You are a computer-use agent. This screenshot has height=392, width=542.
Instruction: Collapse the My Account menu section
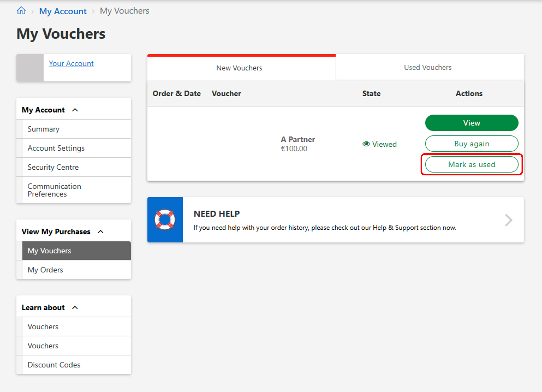75,110
